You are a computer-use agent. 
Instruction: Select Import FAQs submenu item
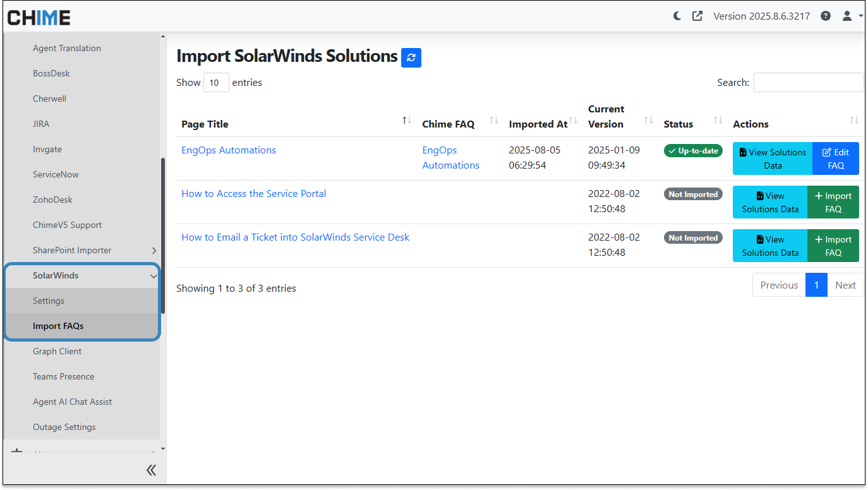coord(58,326)
